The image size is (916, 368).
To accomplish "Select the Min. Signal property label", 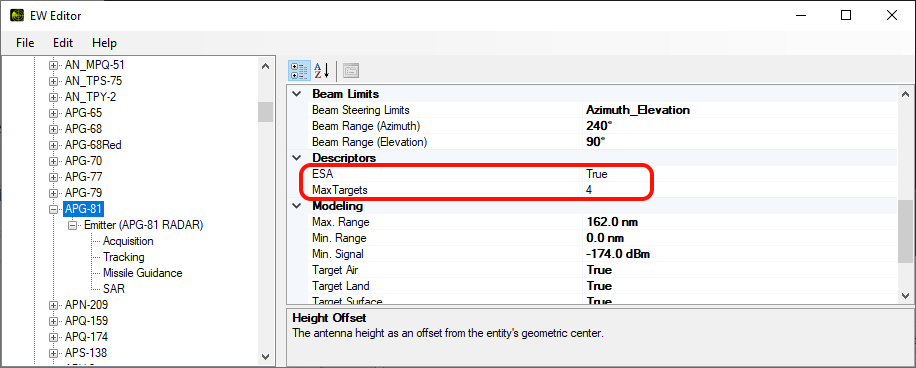I will 338,254.
